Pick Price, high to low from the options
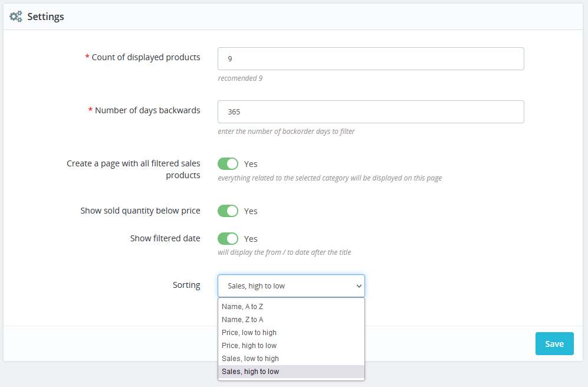This screenshot has height=387, width=588. point(249,345)
